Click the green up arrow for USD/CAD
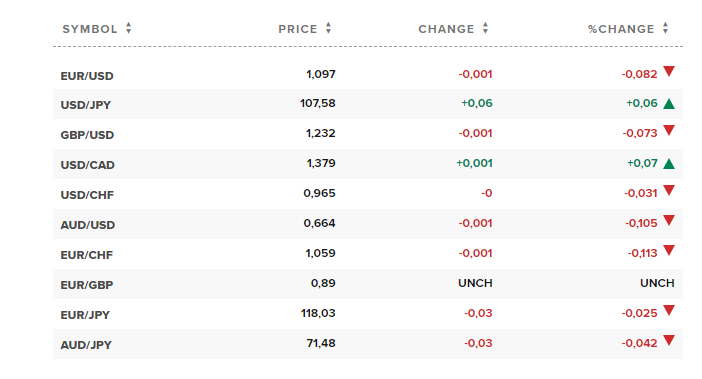The height and width of the screenshot is (379, 702). (669, 164)
